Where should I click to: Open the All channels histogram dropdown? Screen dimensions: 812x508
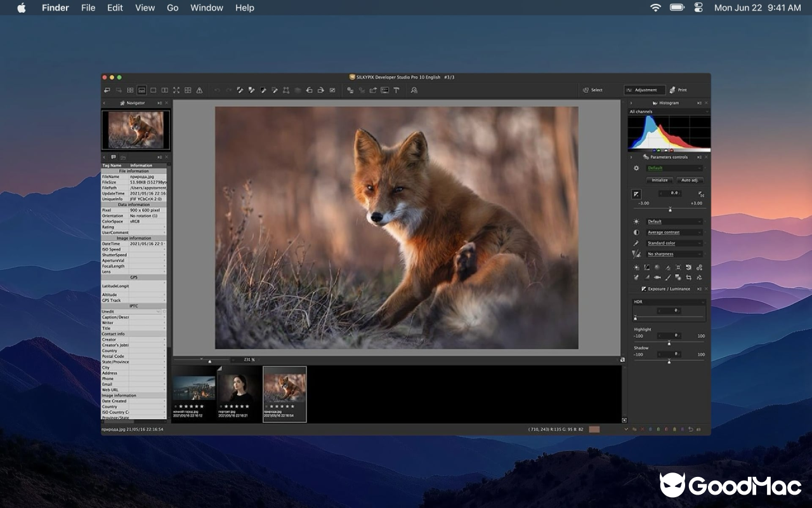coord(669,112)
